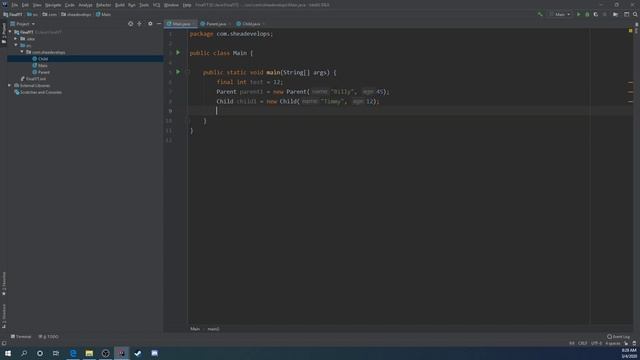
Task: Expand External Libraries node
Action: coord(9,86)
